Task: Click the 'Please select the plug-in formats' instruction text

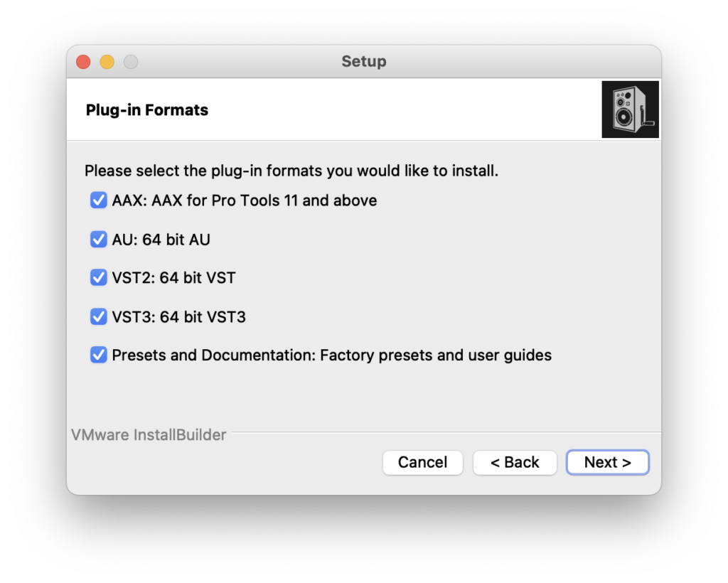Action: point(291,171)
